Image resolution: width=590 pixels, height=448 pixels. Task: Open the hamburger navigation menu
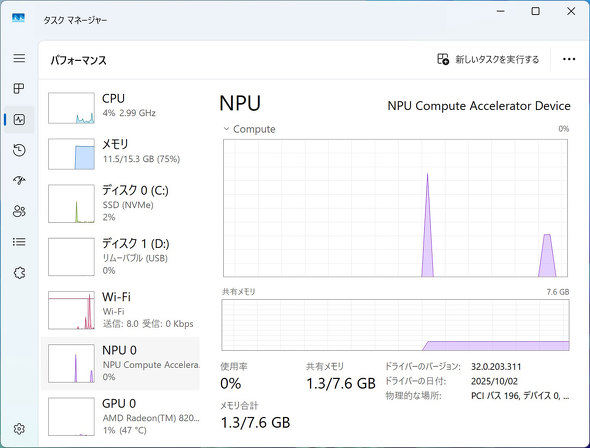click(x=19, y=58)
